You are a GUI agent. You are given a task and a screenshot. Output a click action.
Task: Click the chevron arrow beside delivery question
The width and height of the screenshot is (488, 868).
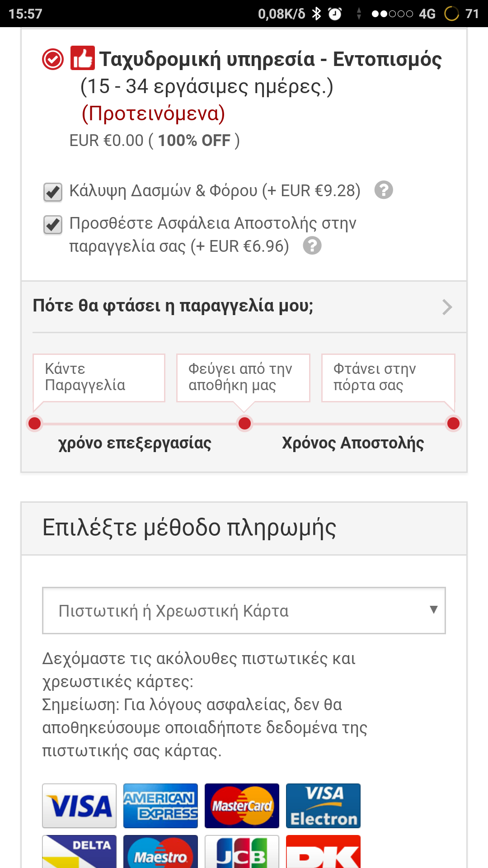click(447, 307)
